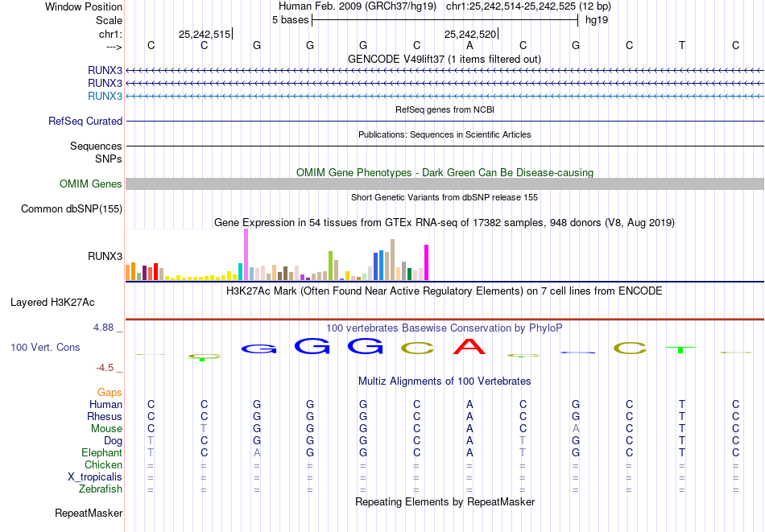Click the Window Position label
Viewport: 765px width, 532px height.
[84, 6]
